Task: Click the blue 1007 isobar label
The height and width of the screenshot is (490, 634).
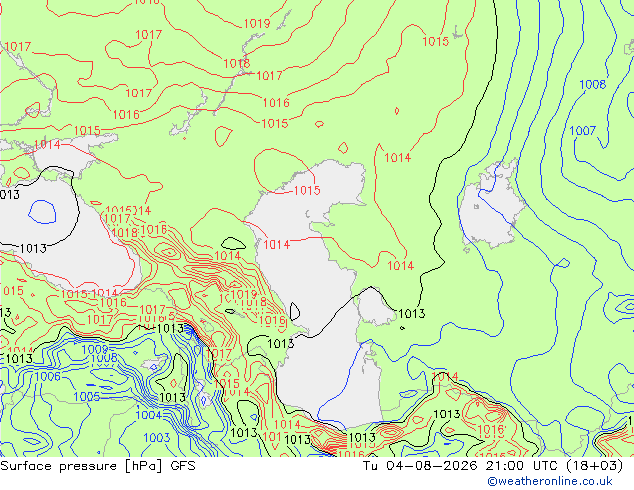Action: click(x=583, y=131)
